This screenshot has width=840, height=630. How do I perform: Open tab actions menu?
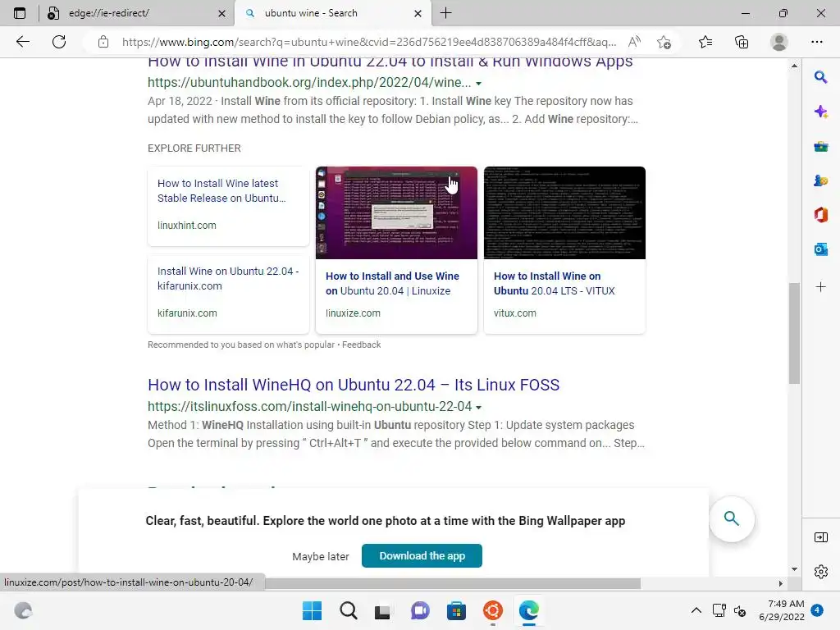click(x=20, y=13)
